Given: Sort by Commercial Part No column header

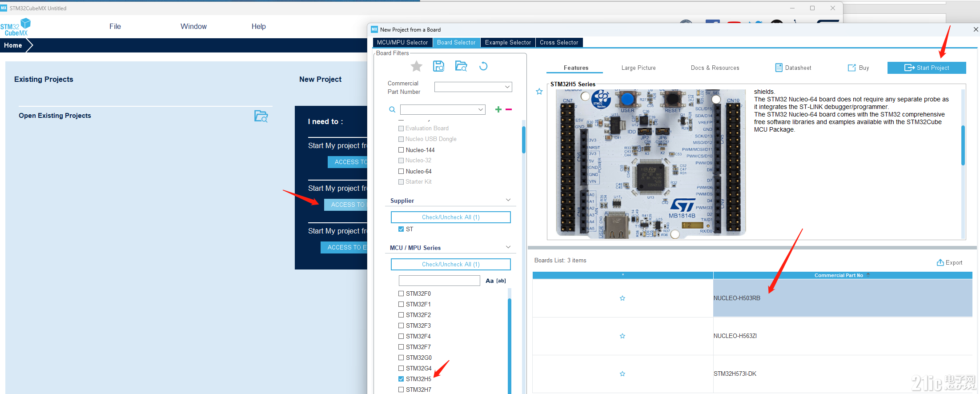Looking at the screenshot, I should [x=843, y=275].
